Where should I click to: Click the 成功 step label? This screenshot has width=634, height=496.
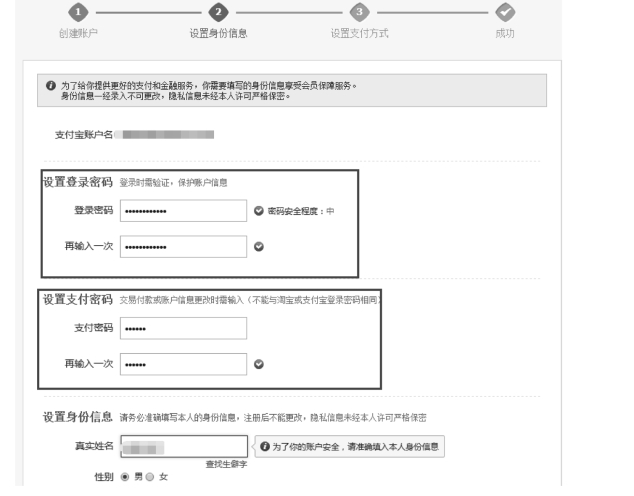(x=505, y=33)
